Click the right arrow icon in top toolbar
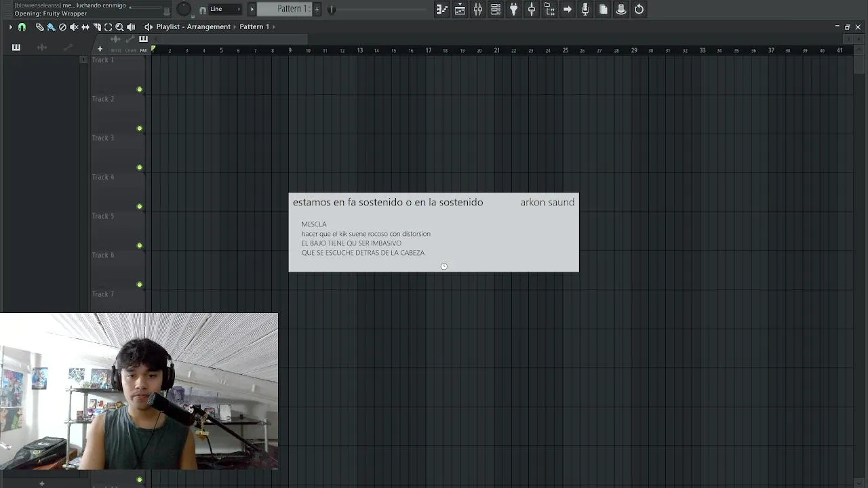This screenshot has width=868, height=488. coord(568,9)
